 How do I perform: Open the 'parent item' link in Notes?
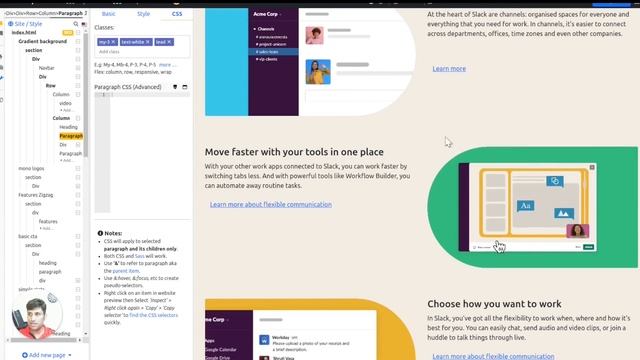pos(126,271)
